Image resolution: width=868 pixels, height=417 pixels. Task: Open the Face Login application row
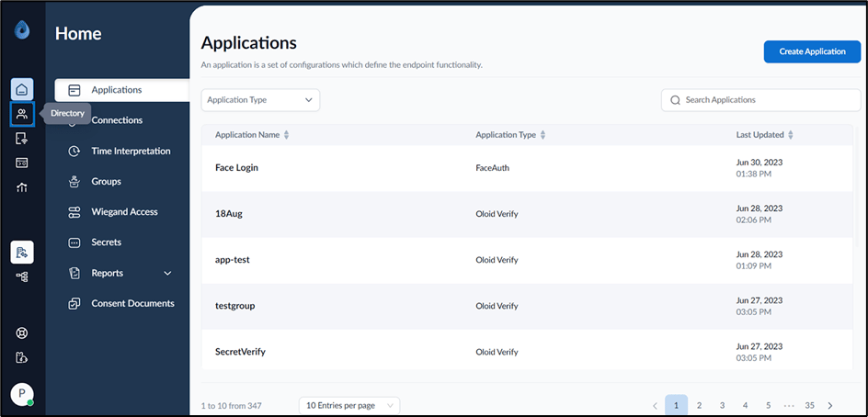[527, 168]
